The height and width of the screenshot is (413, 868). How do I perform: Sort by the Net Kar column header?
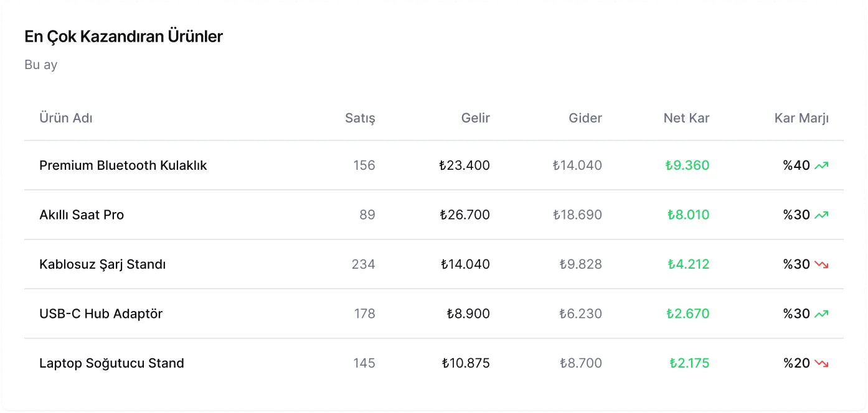686,118
